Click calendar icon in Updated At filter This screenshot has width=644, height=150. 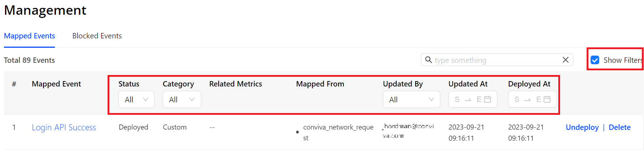[x=487, y=99]
